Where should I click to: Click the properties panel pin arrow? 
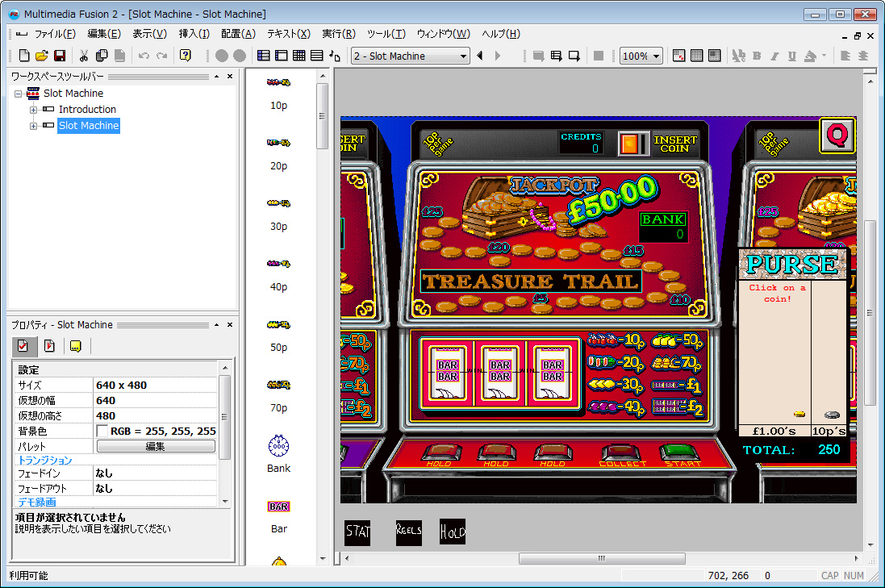pos(217,324)
